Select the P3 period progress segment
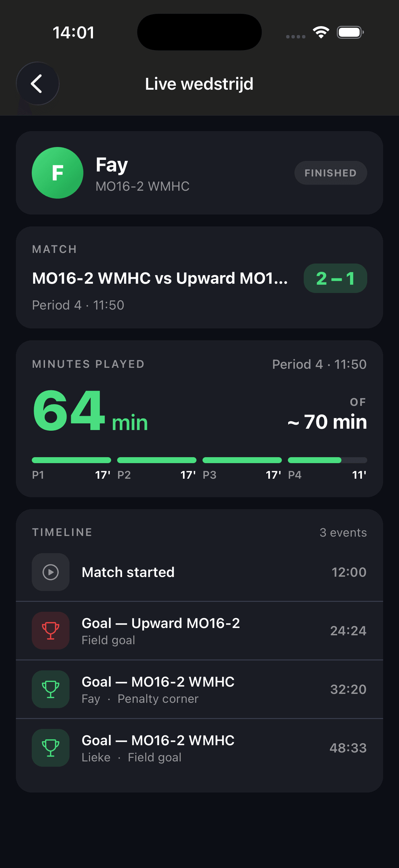 coord(242,460)
